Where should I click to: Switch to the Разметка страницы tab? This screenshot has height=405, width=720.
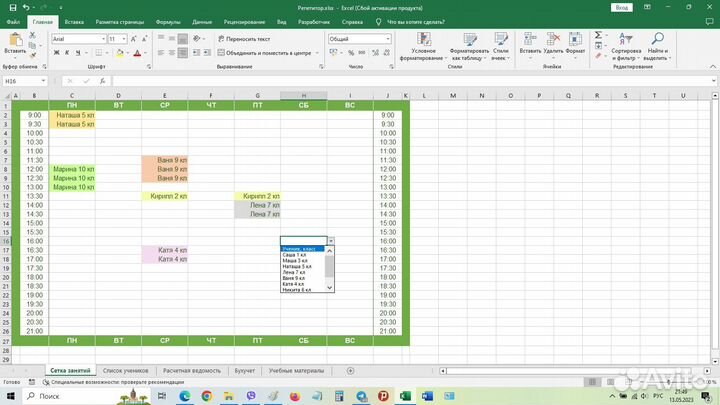click(119, 22)
